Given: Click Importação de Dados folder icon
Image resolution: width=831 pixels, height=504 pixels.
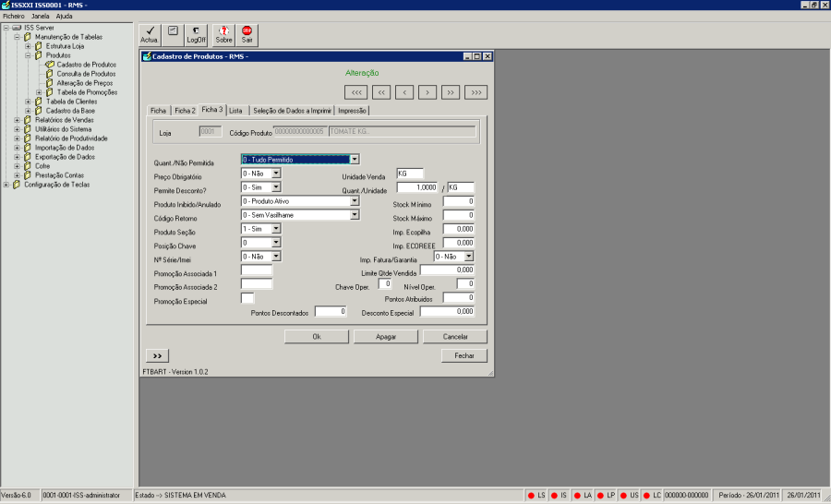Looking at the screenshot, I should coord(28,148).
